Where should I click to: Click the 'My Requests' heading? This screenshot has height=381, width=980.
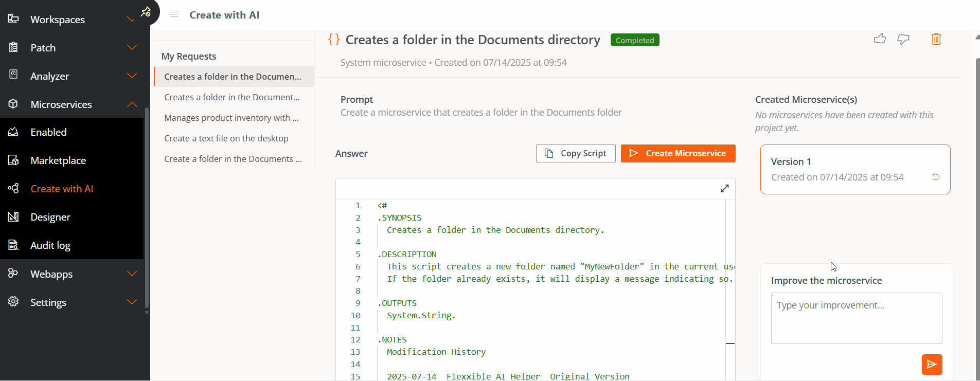pos(189,56)
